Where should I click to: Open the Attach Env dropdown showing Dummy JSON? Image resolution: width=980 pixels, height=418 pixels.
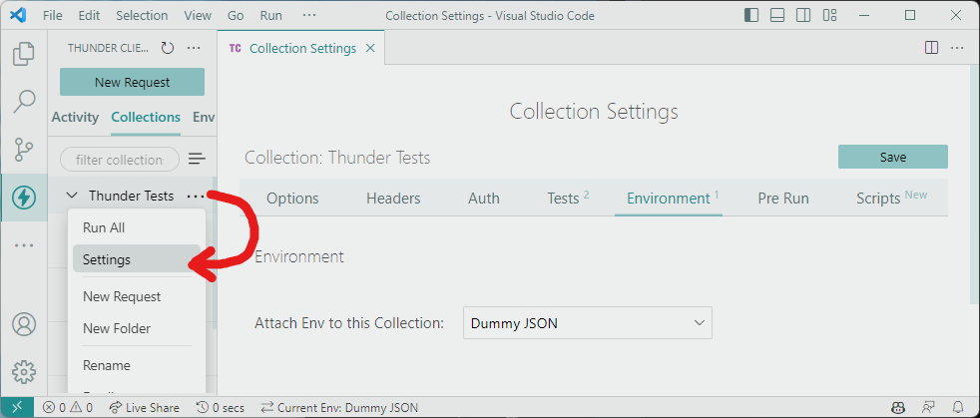588,323
